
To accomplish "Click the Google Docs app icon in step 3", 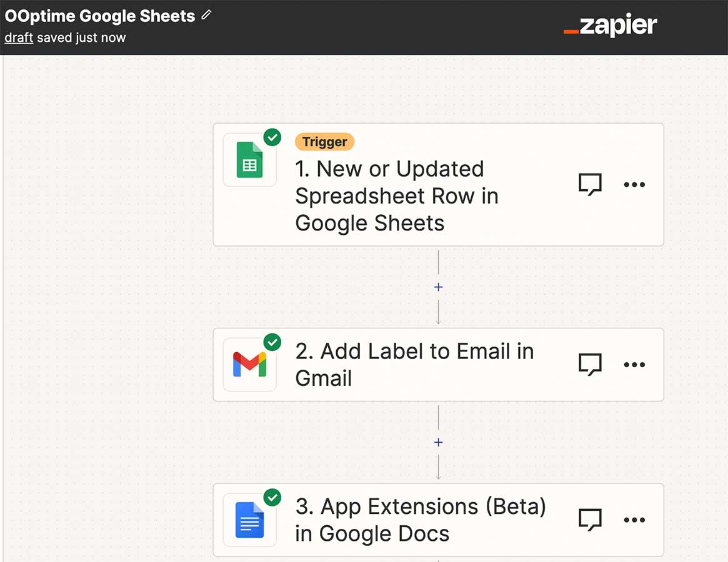I will 250,520.
